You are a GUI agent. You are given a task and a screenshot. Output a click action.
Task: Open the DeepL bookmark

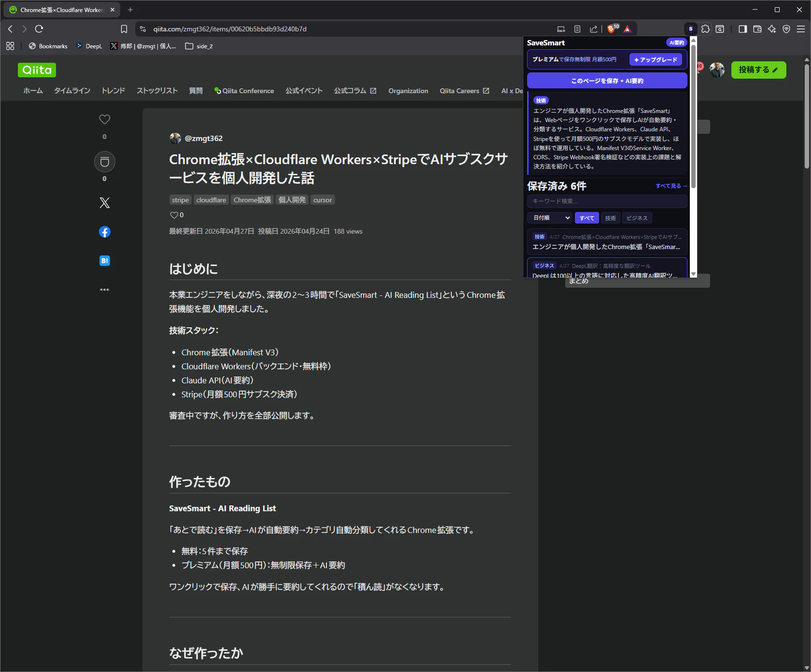click(89, 46)
